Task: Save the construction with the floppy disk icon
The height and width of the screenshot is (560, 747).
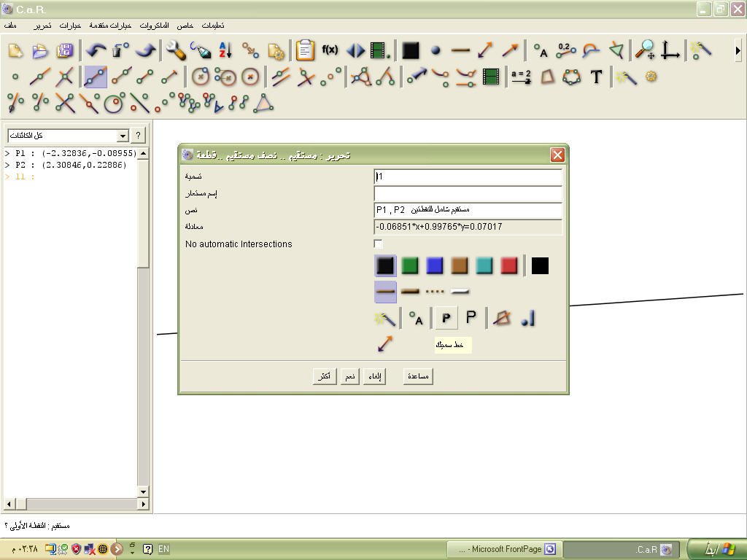Action: tap(65, 50)
